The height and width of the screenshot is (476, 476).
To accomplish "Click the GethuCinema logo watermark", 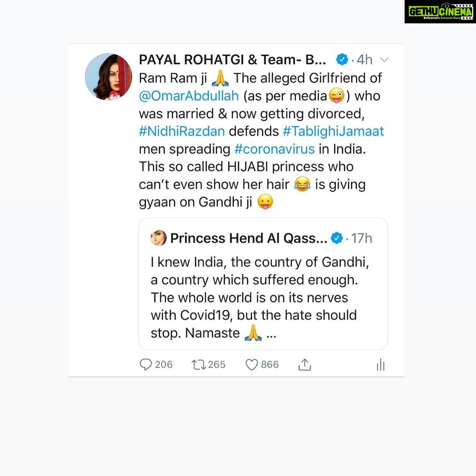I will [x=440, y=12].
